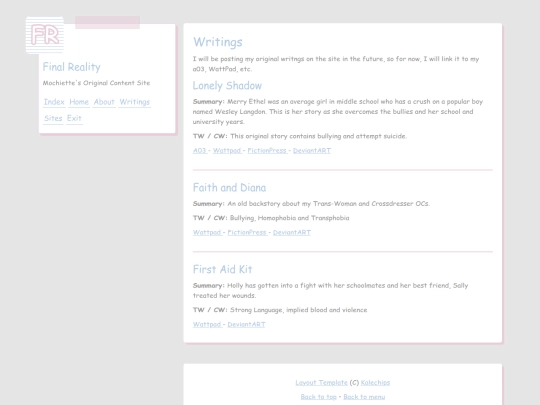This screenshot has height=405, width=540.
Task: Open Faith and Diana DeviantART link
Action: 292,232
